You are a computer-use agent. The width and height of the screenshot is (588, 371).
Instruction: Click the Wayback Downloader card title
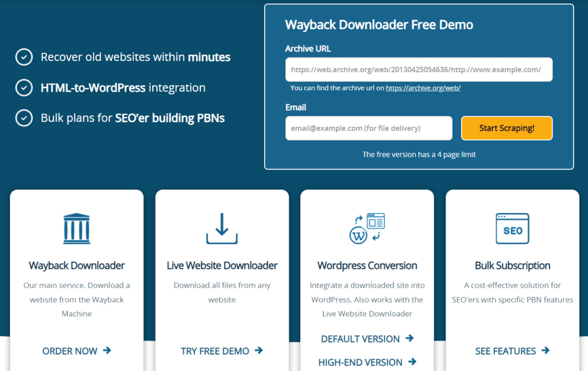click(76, 265)
